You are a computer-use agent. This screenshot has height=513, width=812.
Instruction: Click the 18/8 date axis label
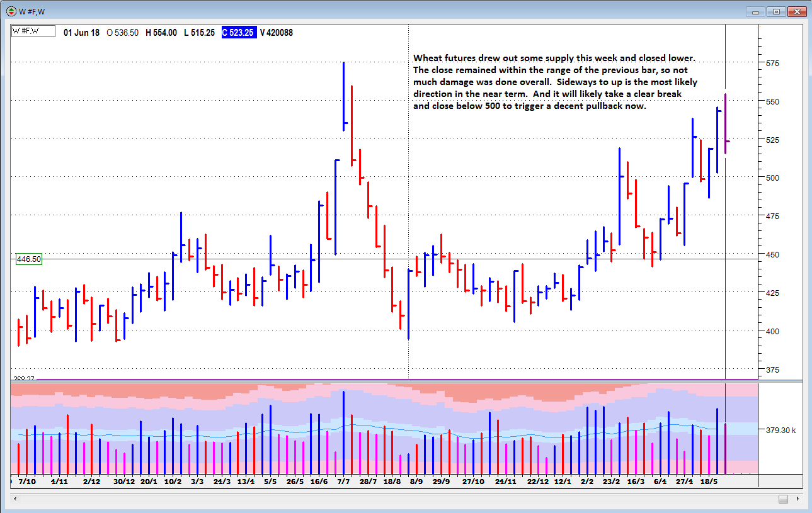tap(392, 482)
